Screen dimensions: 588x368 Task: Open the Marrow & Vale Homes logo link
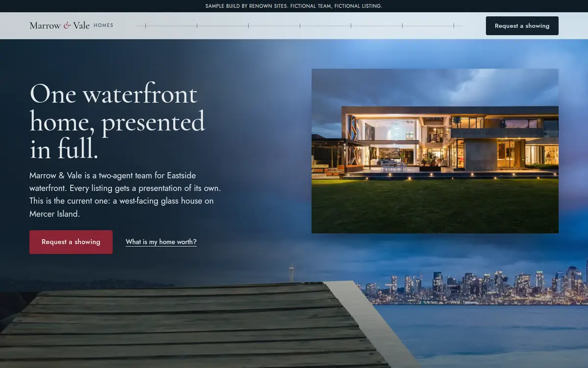72,26
